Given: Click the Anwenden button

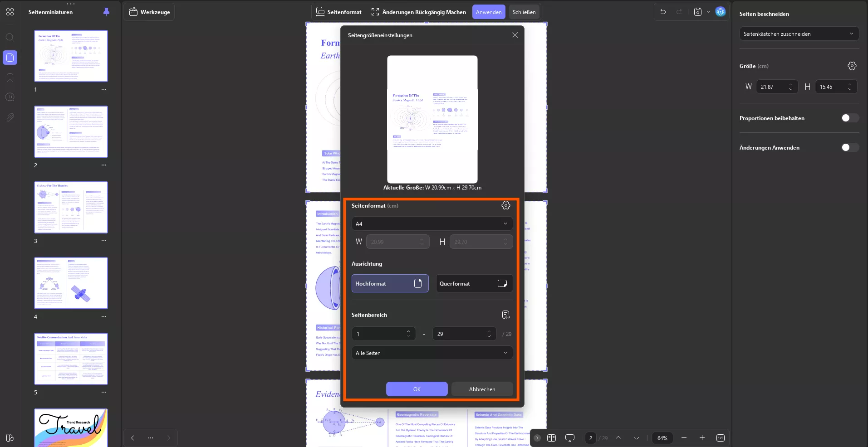Looking at the screenshot, I should pyautogui.click(x=489, y=12).
